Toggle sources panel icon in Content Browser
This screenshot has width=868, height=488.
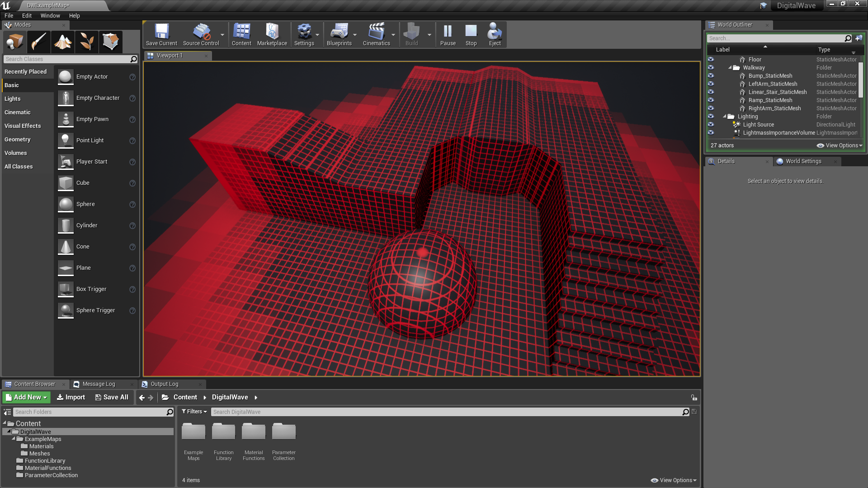(x=7, y=412)
